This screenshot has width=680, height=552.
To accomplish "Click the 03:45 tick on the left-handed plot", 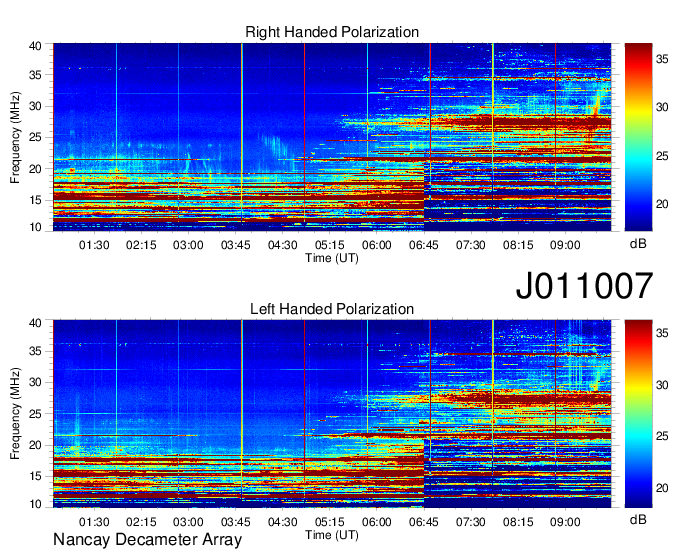I will pyautogui.click(x=235, y=522).
